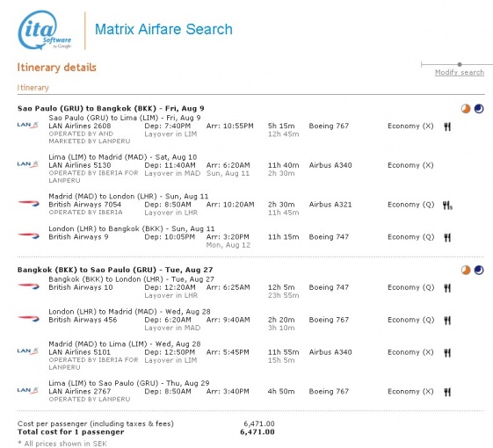The image size is (493, 448).
Task: Click flight number British Airways 10
Action: [x=81, y=287]
